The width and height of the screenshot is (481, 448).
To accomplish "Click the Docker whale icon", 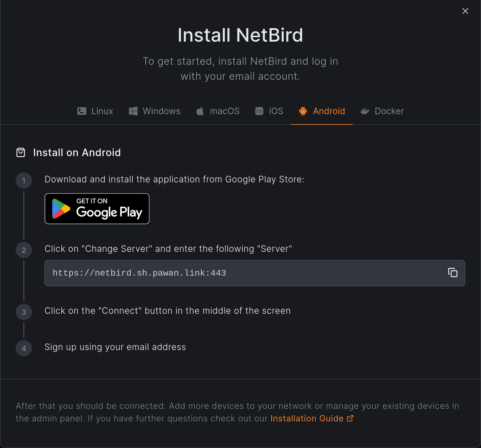I will coord(365,111).
